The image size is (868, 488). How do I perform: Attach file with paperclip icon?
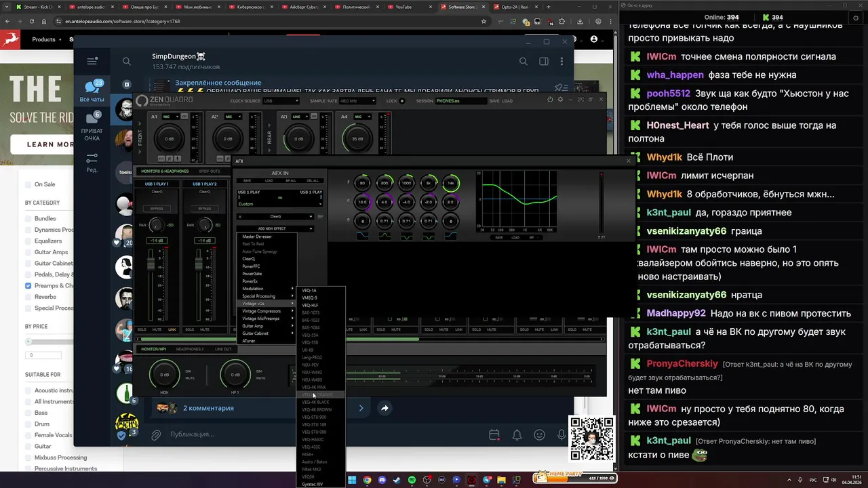pyautogui.click(x=155, y=434)
